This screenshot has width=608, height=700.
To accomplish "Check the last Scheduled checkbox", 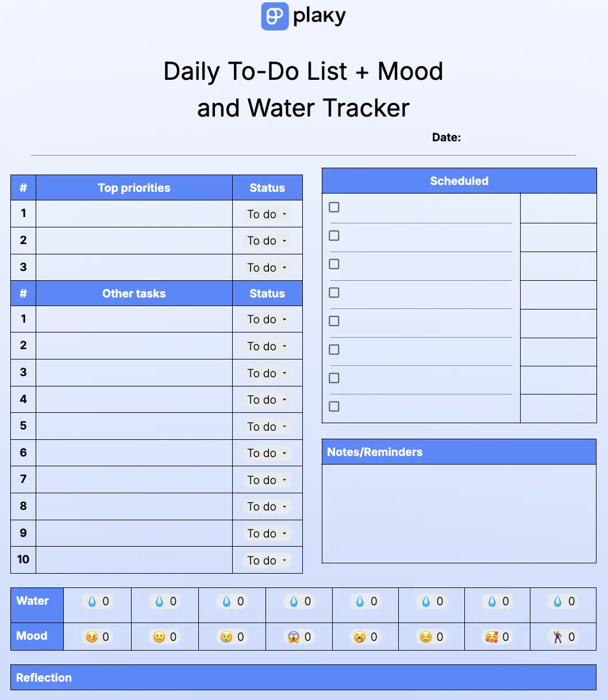I will [334, 406].
